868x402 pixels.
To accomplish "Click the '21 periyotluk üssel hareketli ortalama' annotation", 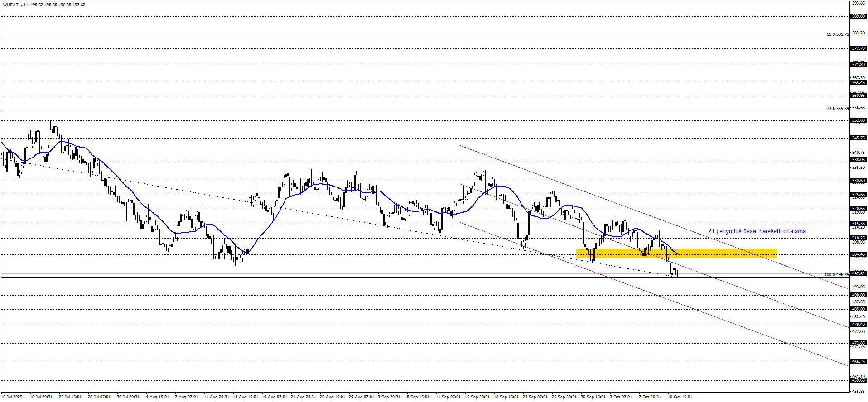I will (757, 231).
